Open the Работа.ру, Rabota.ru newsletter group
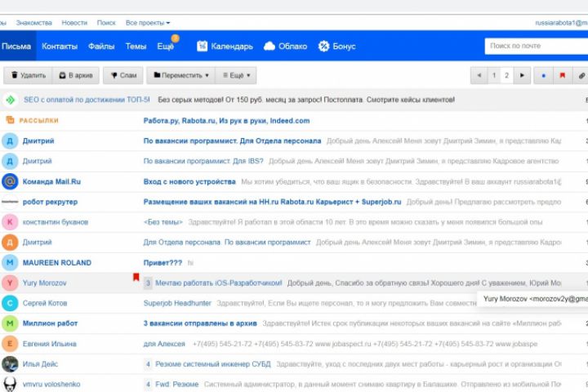 [x=226, y=121]
